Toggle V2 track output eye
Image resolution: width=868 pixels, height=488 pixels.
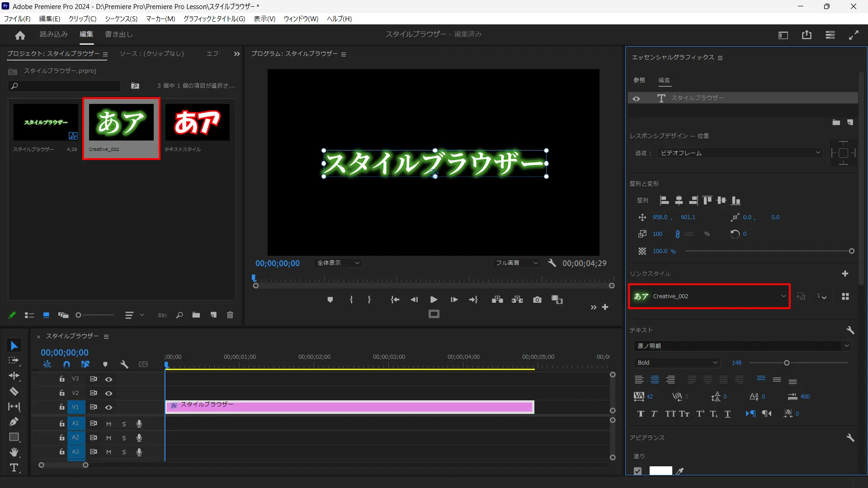tap(108, 393)
